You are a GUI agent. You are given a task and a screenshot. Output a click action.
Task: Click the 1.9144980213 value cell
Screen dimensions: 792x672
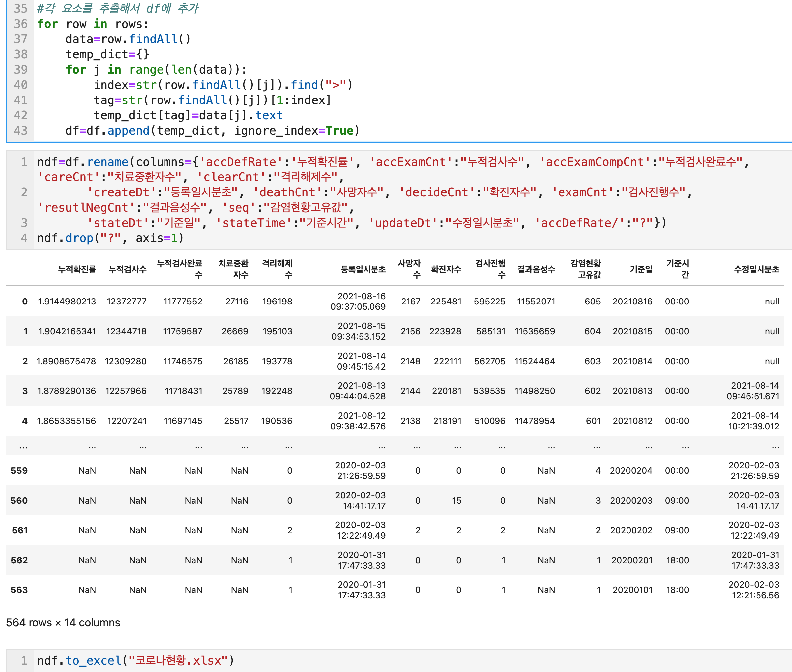(67, 301)
